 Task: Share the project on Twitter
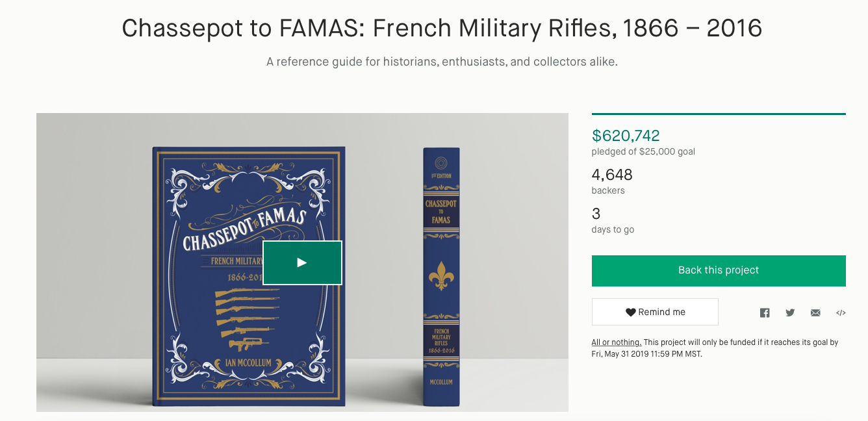pyautogui.click(x=790, y=313)
